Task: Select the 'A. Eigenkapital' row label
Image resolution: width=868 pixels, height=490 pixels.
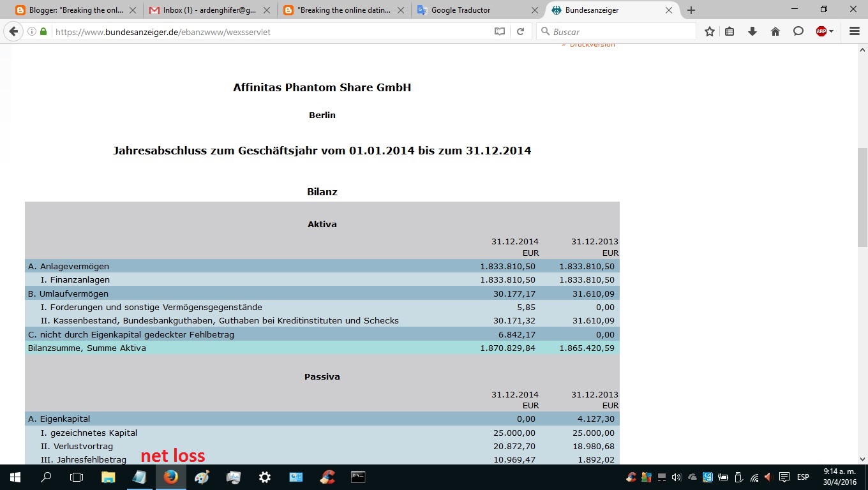Action: pos(59,419)
